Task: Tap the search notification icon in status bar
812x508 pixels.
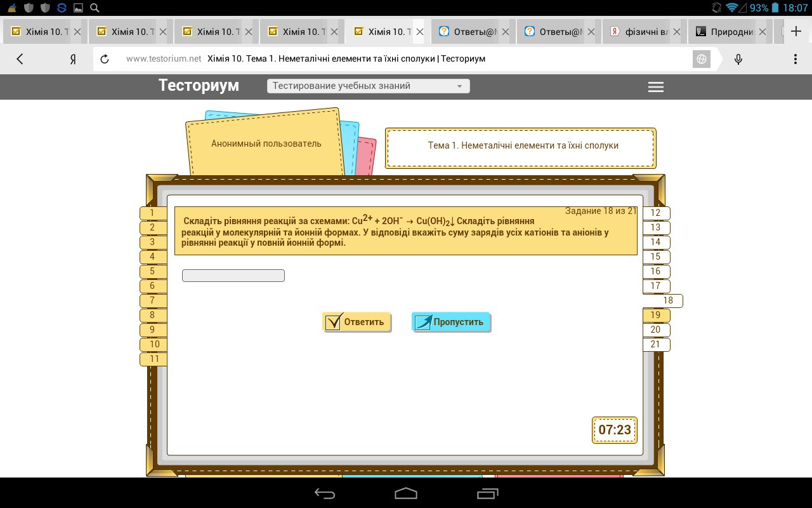Action: click(95, 8)
